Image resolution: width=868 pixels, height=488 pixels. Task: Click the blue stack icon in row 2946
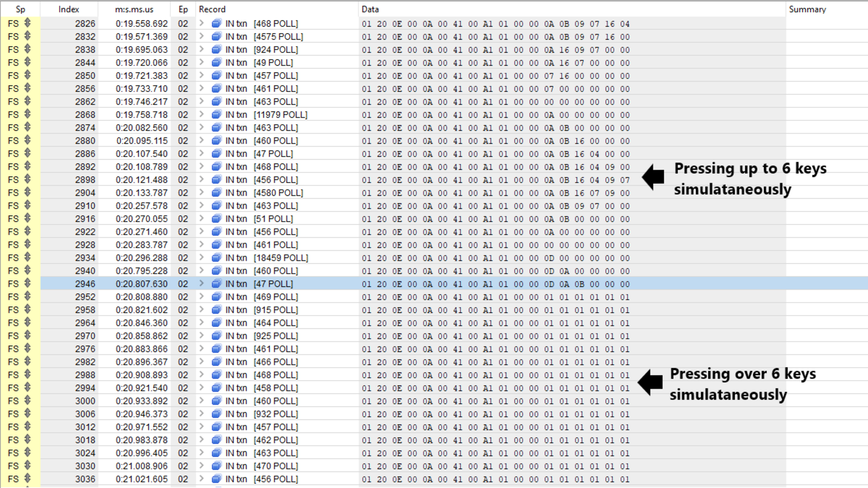coord(216,284)
